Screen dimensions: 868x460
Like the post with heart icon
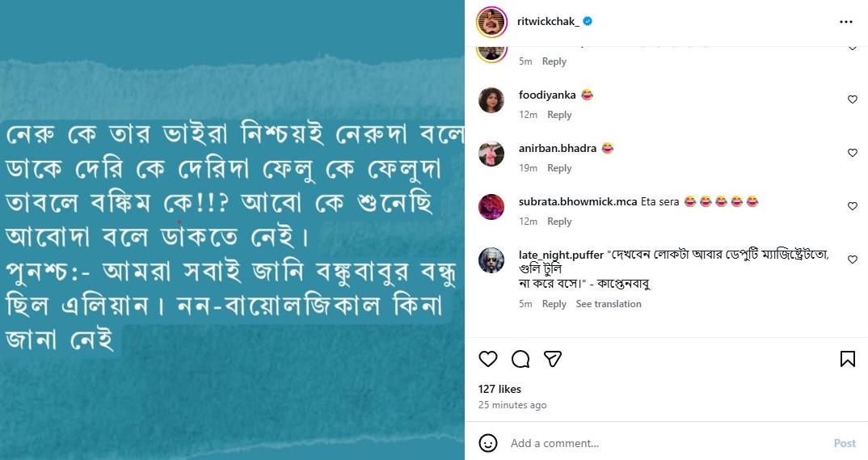pyautogui.click(x=488, y=359)
